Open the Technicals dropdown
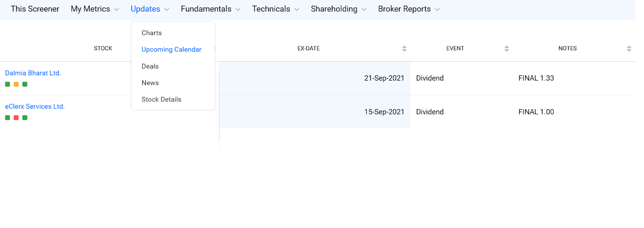 point(276,9)
